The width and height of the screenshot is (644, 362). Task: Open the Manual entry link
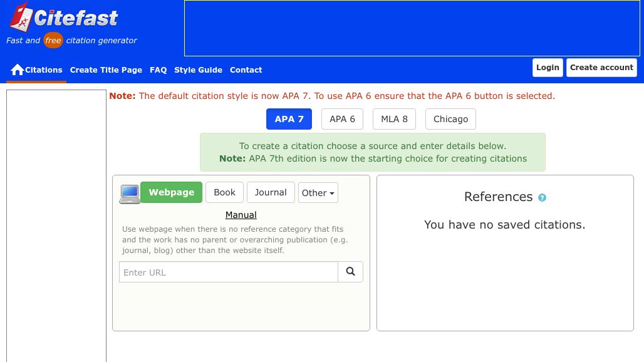[x=241, y=215]
